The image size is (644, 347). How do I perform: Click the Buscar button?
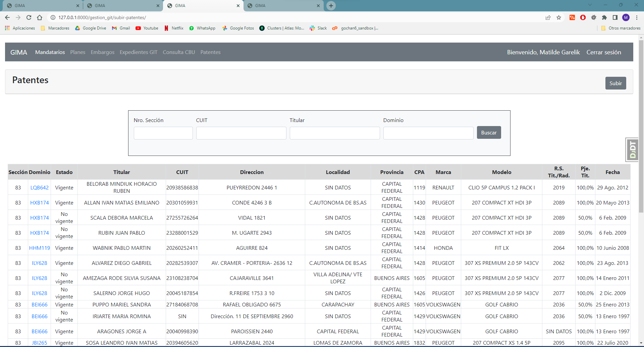click(489, 132)
